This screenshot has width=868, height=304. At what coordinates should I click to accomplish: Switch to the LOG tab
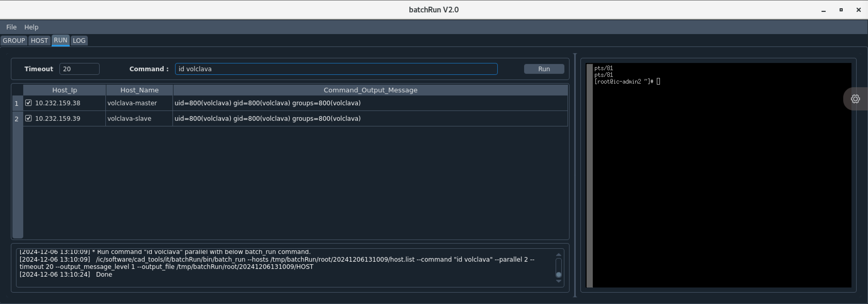pyautogui.click(x=79, y=41)
